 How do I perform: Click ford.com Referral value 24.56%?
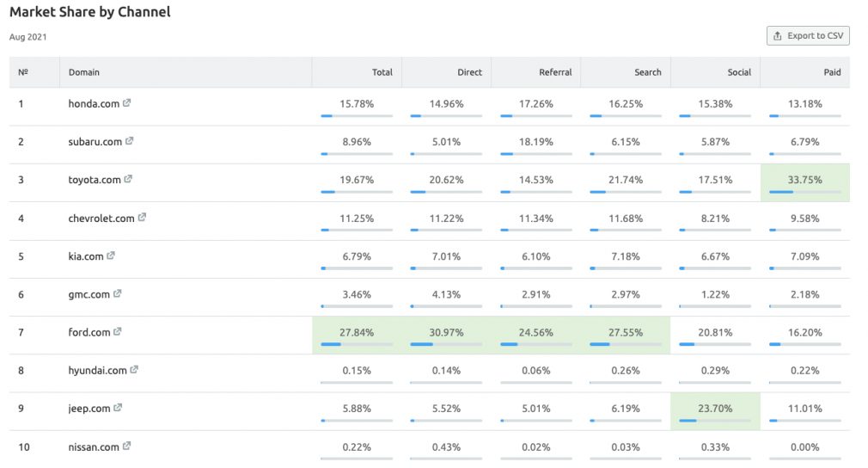(x=536, y=332)
